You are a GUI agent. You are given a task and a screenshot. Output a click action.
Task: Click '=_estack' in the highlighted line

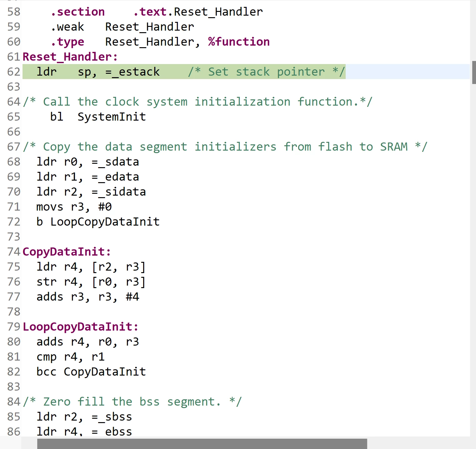click(x=133, y=72)
